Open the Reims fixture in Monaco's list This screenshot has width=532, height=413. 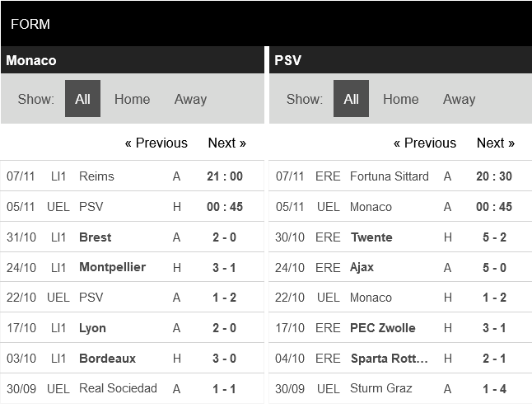point(96,176)
